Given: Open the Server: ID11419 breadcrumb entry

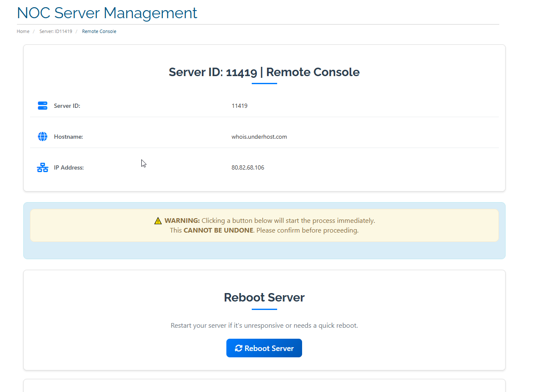Looking at the screenshot, I should 55,31.
